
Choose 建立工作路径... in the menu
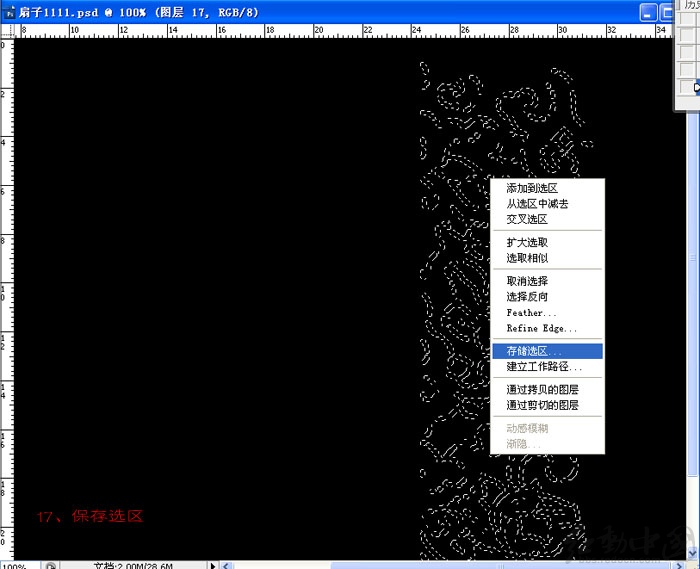coord(547,367)
